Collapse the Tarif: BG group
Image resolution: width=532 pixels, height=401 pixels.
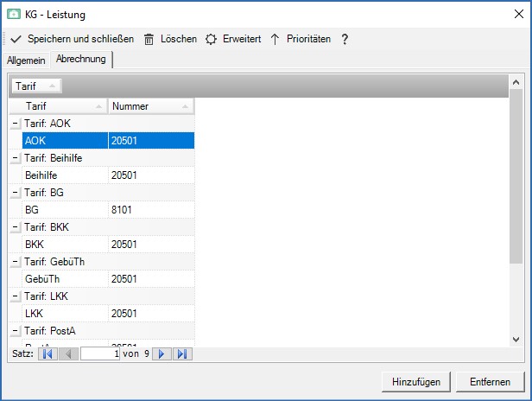(x=16, y=192)
